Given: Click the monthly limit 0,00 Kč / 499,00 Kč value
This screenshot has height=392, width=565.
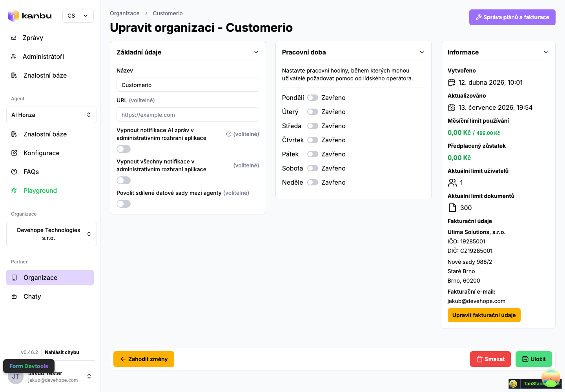Looking at the screenshot, I should pyautogui.click(x=474, y=132).
